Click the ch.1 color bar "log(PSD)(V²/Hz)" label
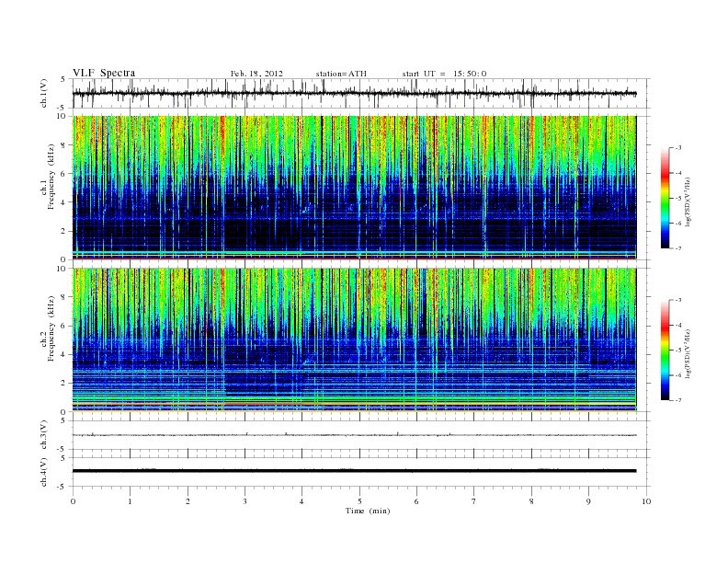The image size is (728, 563). tap(688, 201)
